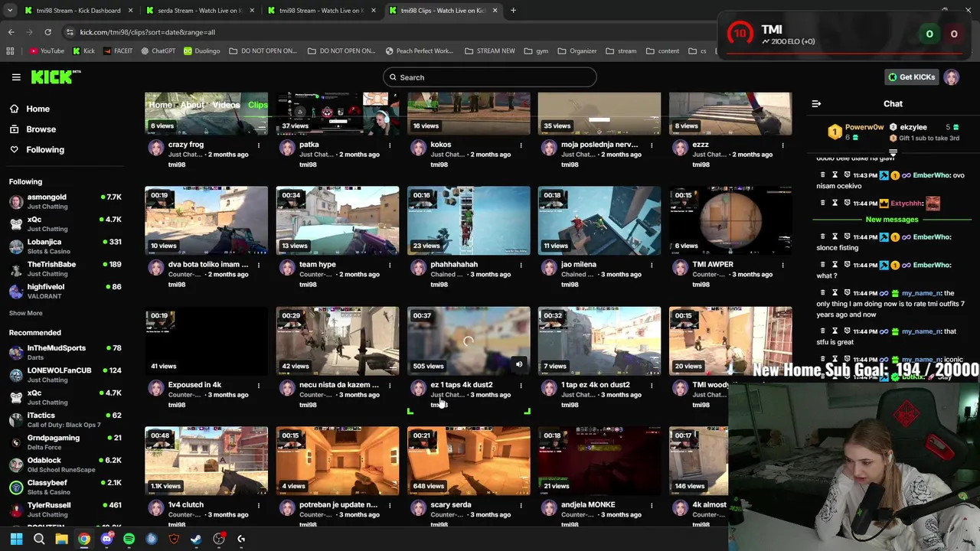The width and height of the screenshot is (980, 551).
Task: Open asmongold channel in Following list
Action: (65, 201)
